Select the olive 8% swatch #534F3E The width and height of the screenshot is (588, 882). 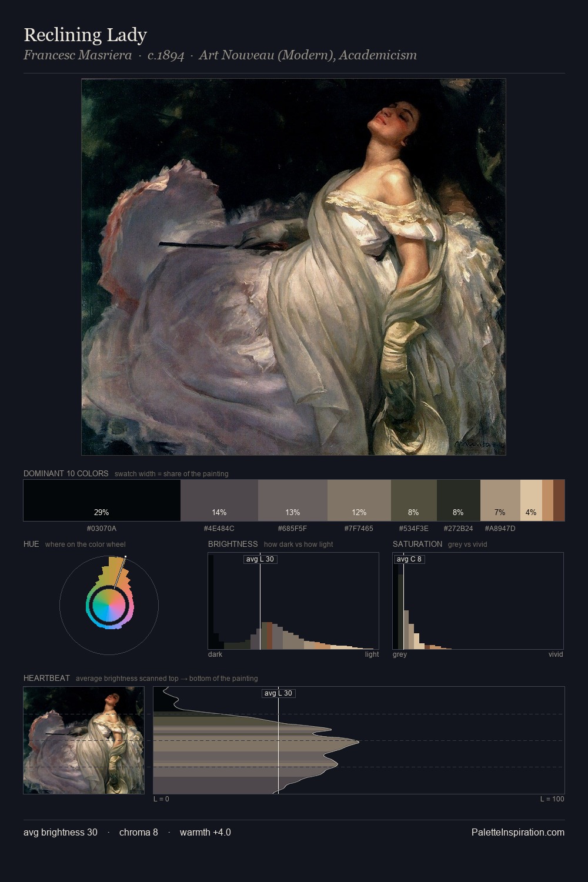[414, 500]
